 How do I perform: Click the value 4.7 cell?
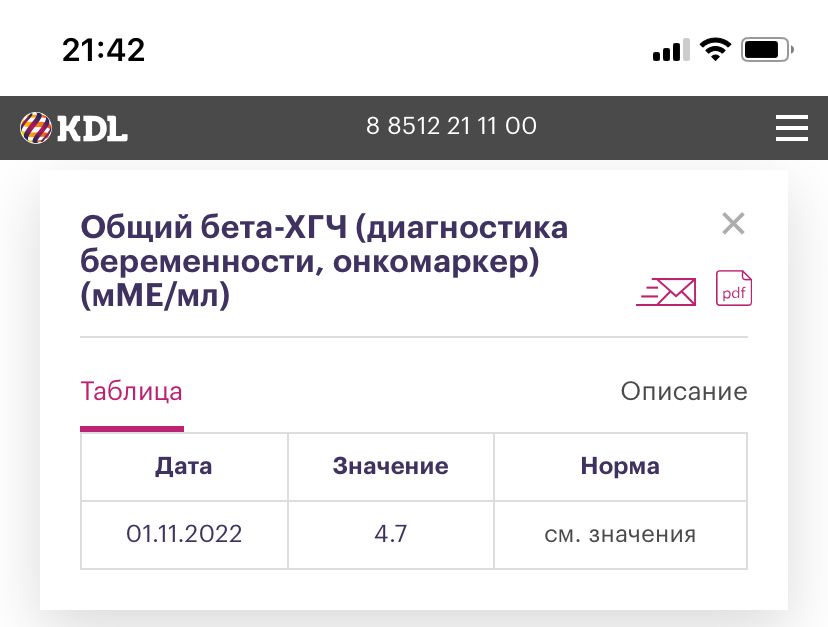click(x=391, y=534)
